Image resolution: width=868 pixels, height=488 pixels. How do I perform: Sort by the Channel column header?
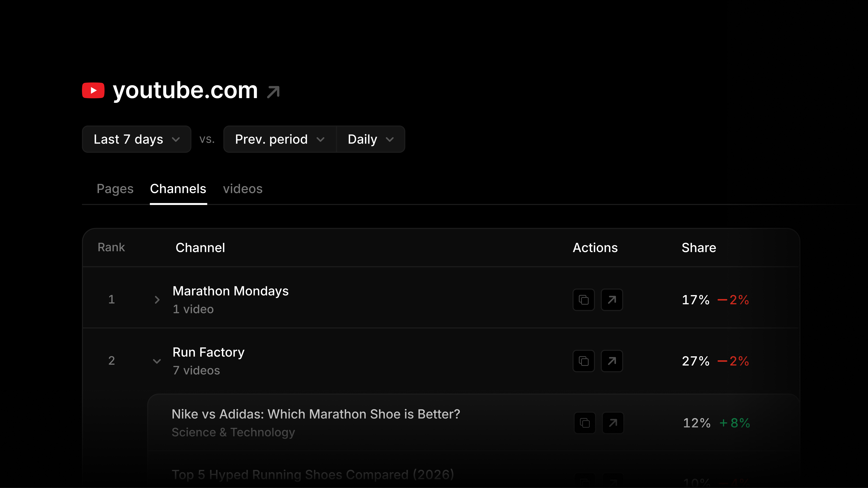coord(200,248)
